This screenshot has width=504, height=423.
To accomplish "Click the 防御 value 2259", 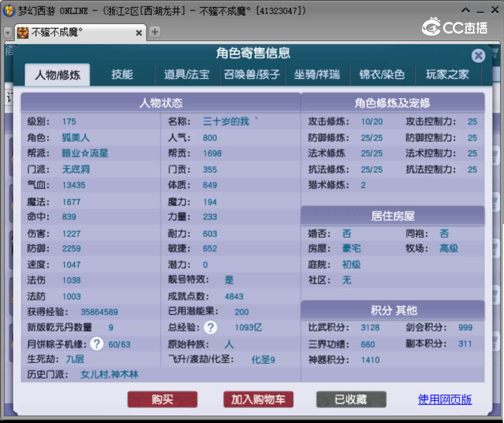I will click(71, 249).
